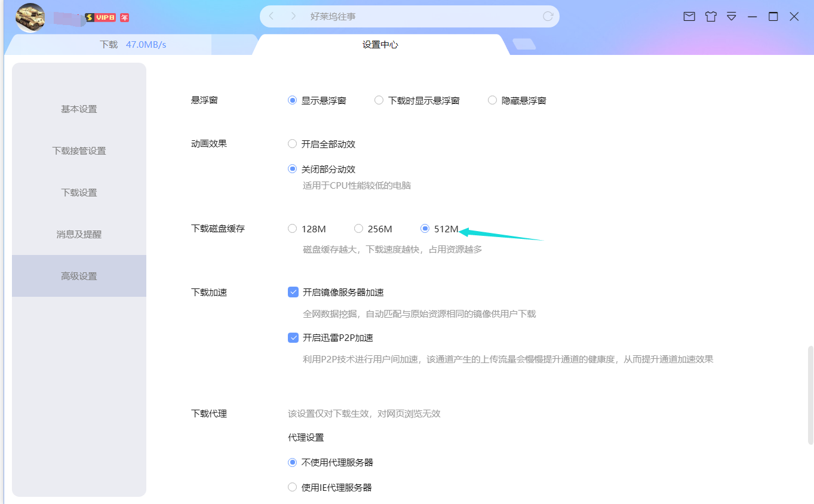This screenshot has width=814, height=504.
Task: Open the message center mail icon
Action: pos(689,16)
